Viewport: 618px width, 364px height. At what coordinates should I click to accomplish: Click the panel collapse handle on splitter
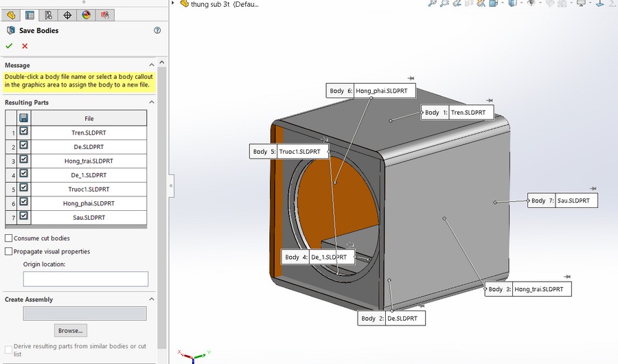171,185
